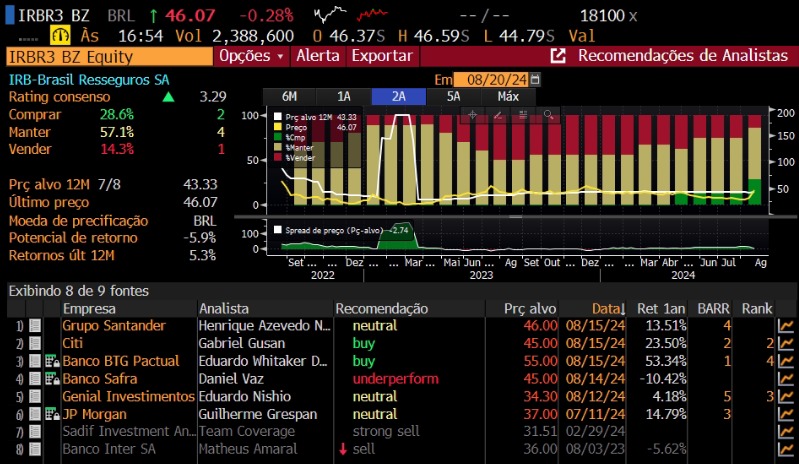
Task: Switch chart range to 5A
Action: (x=453, y=97)
